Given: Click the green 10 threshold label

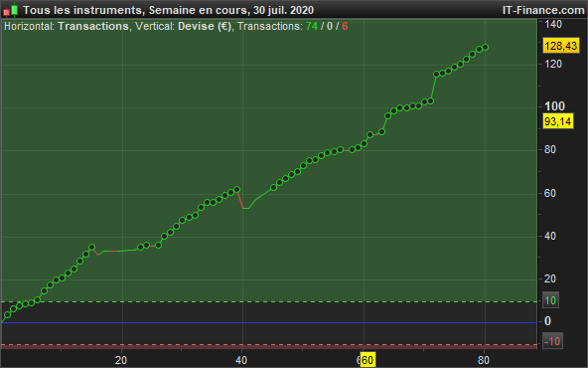Looking at the screenshot, I should tap(550, 300).
